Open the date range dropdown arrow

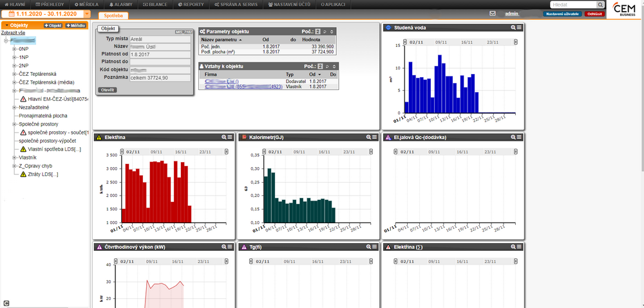tap(87, 14)
